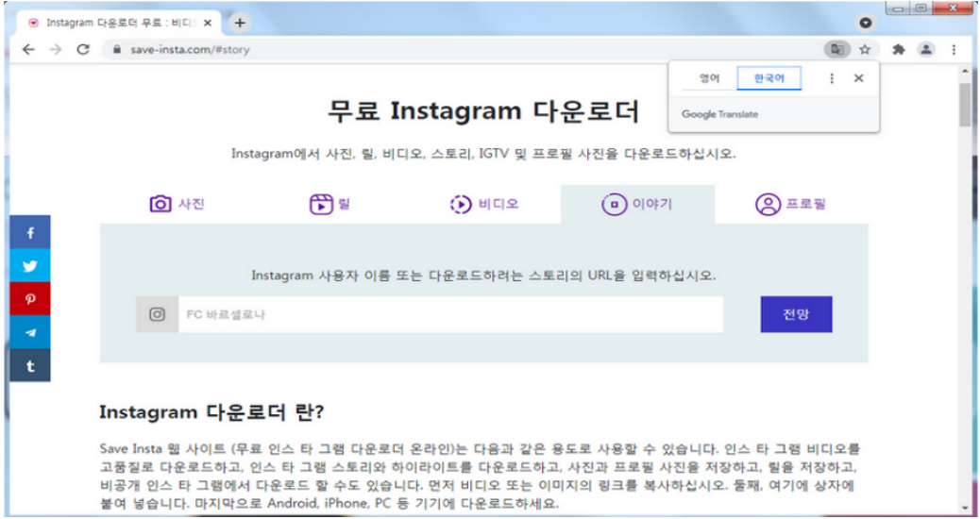
Task: Click the tab search dropdown circle icon
Action: tap(866, 23)
